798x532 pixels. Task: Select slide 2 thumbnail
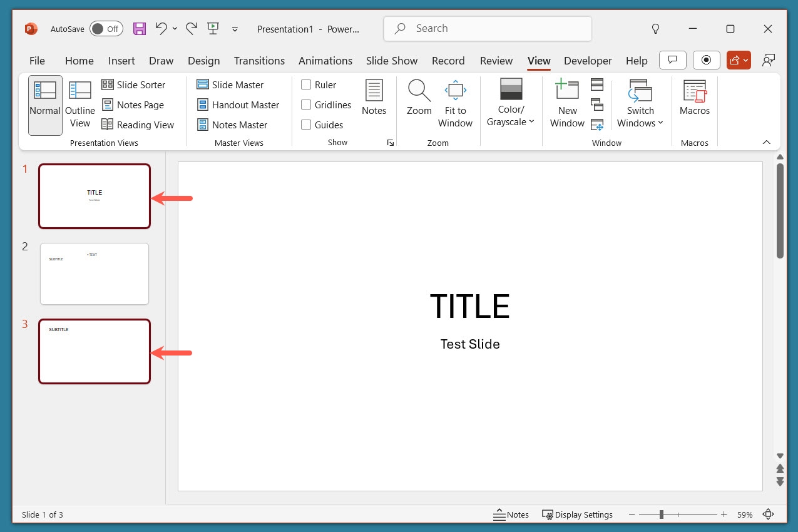(95, 274)
